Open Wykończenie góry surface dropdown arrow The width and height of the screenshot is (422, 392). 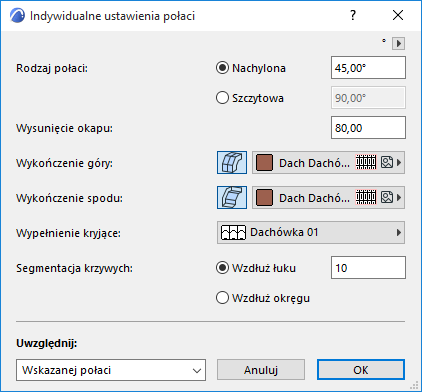tap(399, 163)
